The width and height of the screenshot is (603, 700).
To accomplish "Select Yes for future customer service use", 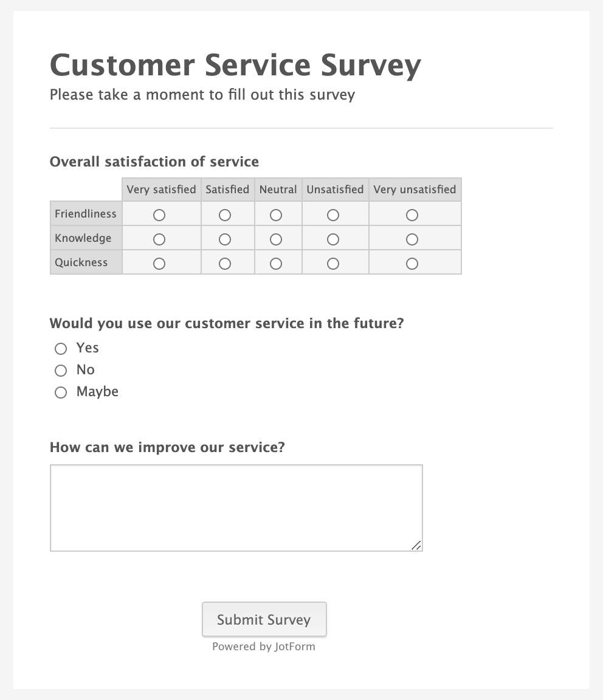I will coord(61,349).
